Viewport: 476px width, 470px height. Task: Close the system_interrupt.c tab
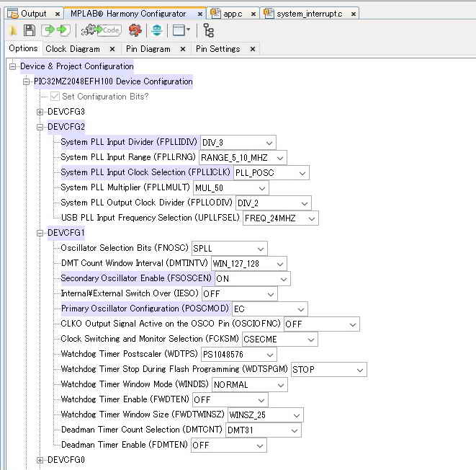click(x=354, y=14)
